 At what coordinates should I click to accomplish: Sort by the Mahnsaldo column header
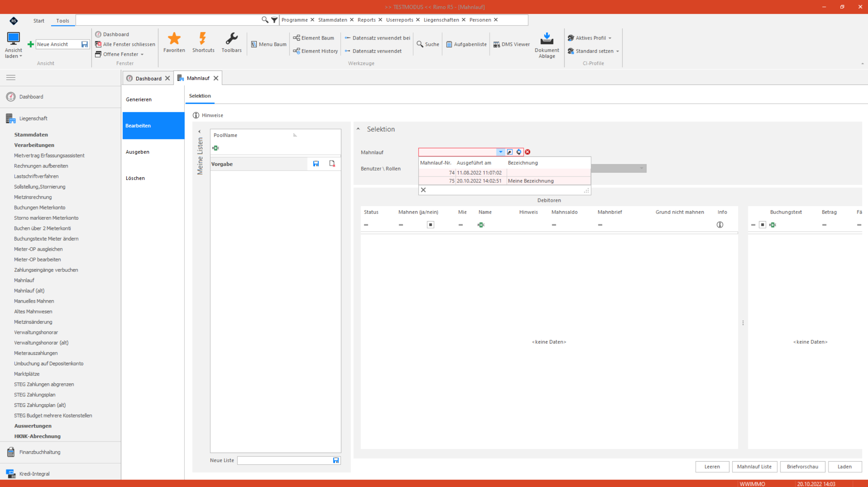coord(564,212)
